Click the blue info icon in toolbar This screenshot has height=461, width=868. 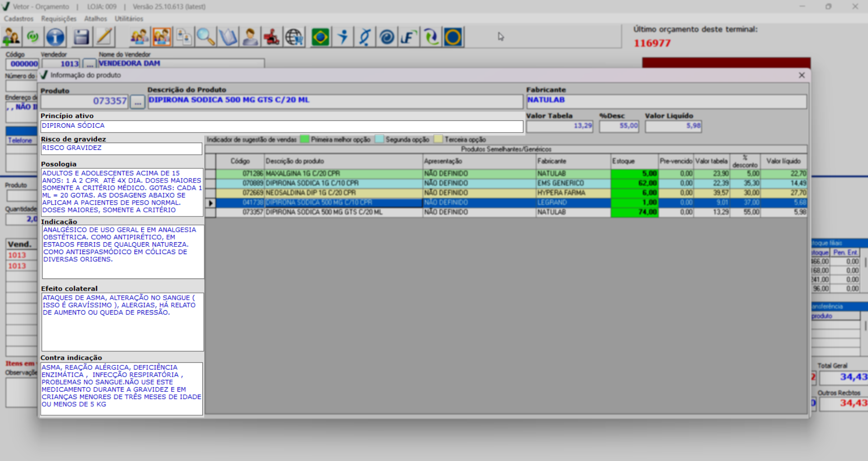pyautogui.click(x=55, y=37)
